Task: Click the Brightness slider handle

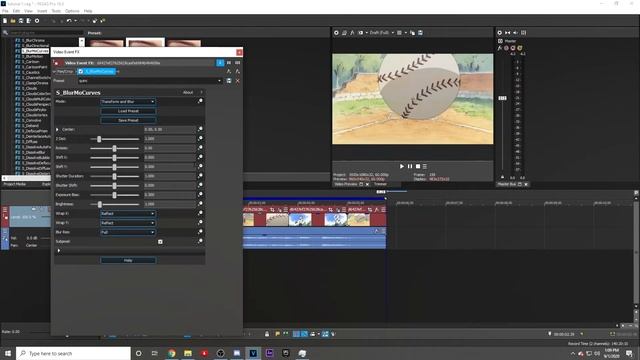Action: 100,204
